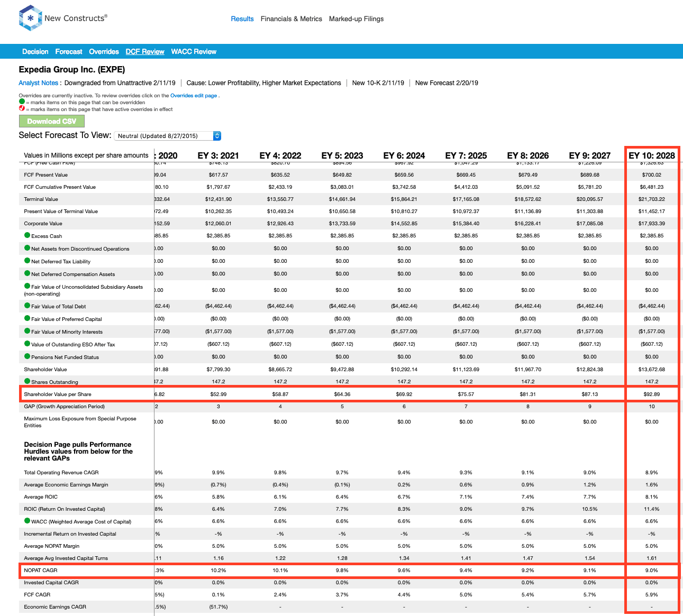The height and width of the screenshot is (616, 683).
Task: Click the Total Operating Revenue CAGR label
Action: (x=61, y=472)
